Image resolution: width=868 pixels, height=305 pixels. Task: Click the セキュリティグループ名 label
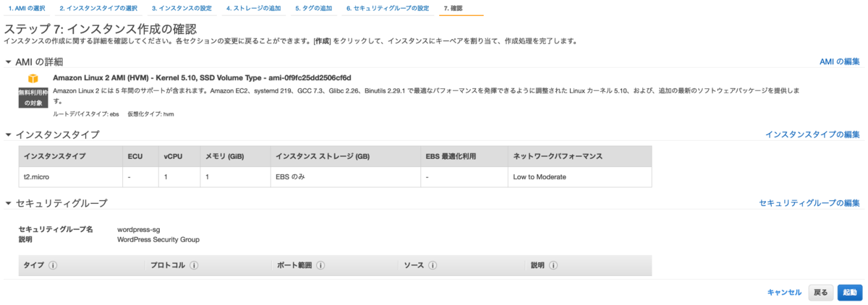tap(56, 230)
